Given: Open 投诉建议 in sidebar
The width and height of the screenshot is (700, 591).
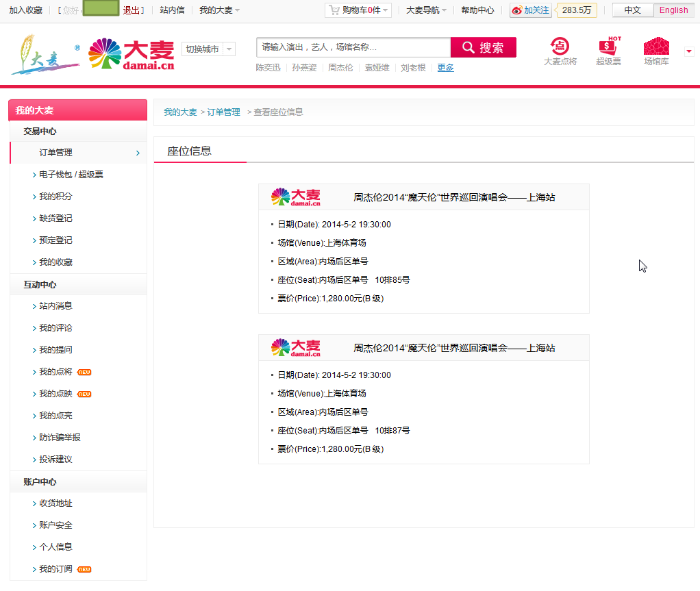Looking at the screenshot, I should click(x=55, y=460).
